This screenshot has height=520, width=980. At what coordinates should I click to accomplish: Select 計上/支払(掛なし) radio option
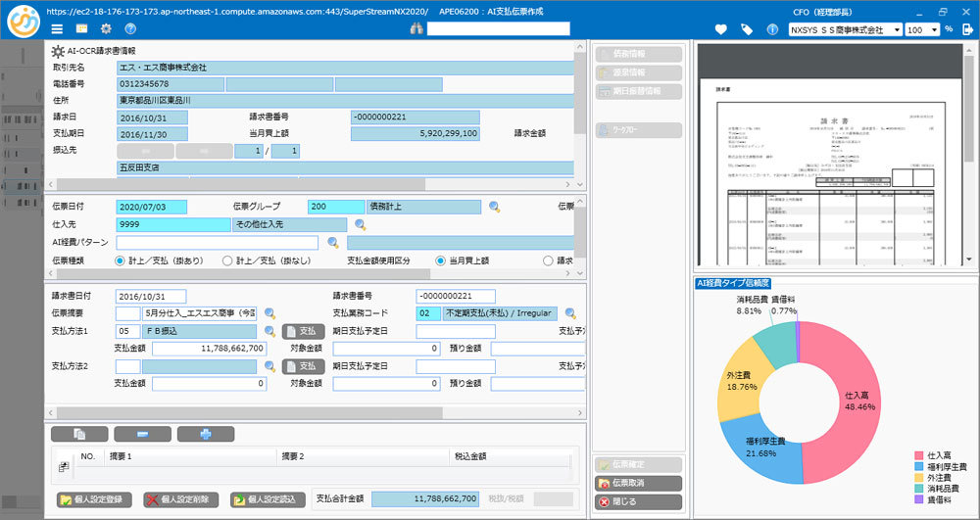click(227, 260)
